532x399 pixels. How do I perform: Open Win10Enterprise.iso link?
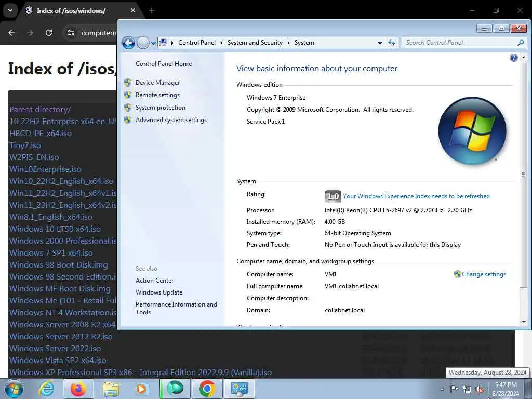45,169
